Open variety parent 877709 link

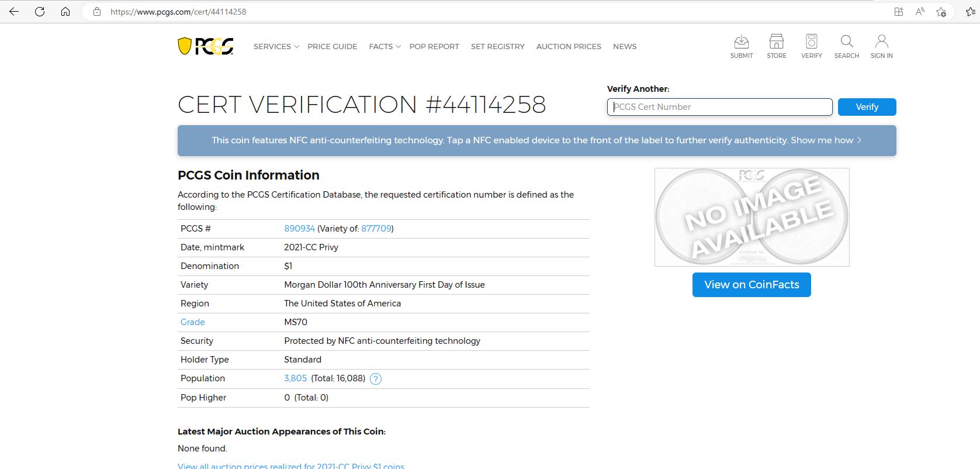click(x=376, y=229)
